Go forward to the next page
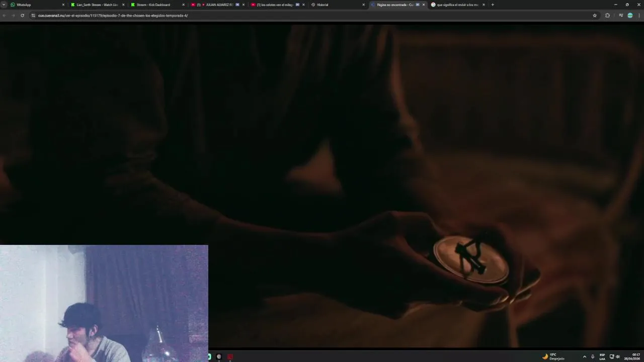This screenshot has height=362, width=644. pos(13,16)
